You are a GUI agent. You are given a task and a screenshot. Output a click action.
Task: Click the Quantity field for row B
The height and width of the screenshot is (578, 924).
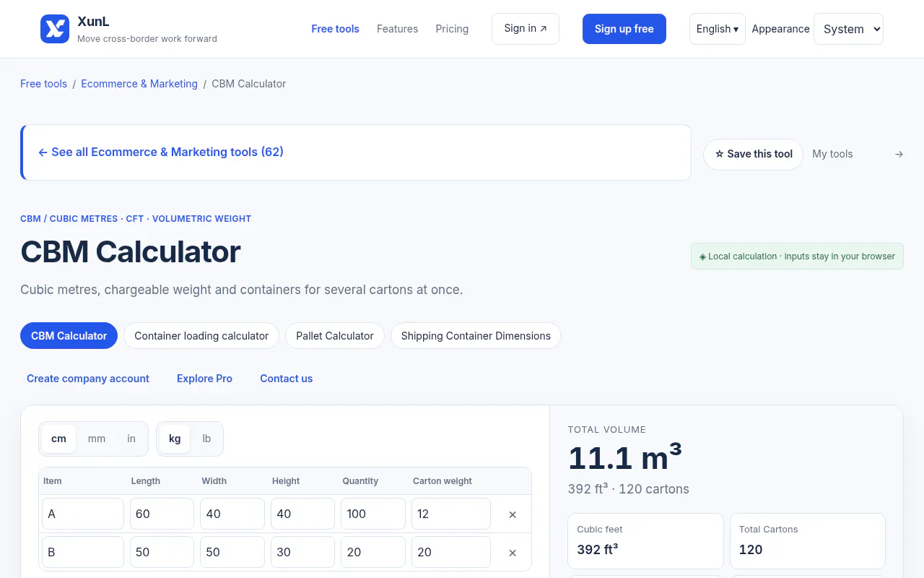coord(373,552)
